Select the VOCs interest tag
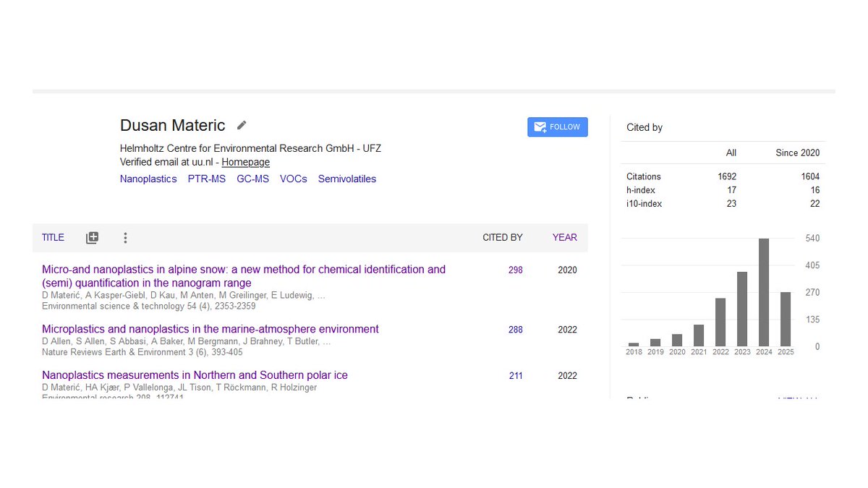 click(x=294, y=179)
